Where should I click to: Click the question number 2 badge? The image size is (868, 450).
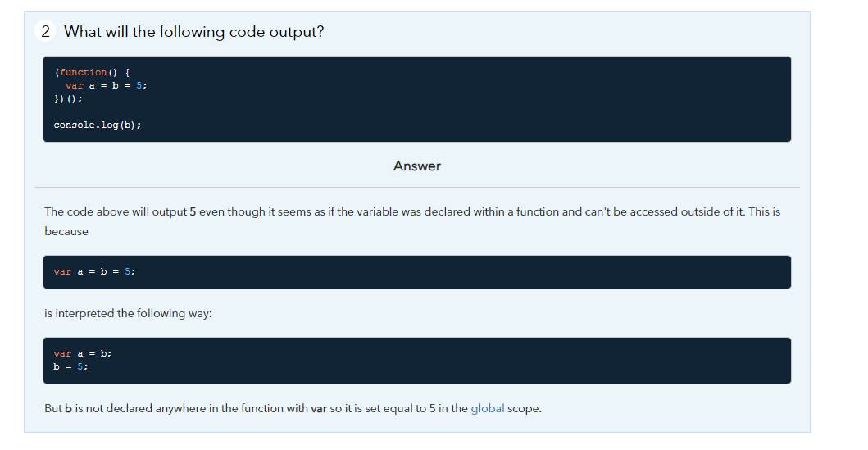(45, 32)
